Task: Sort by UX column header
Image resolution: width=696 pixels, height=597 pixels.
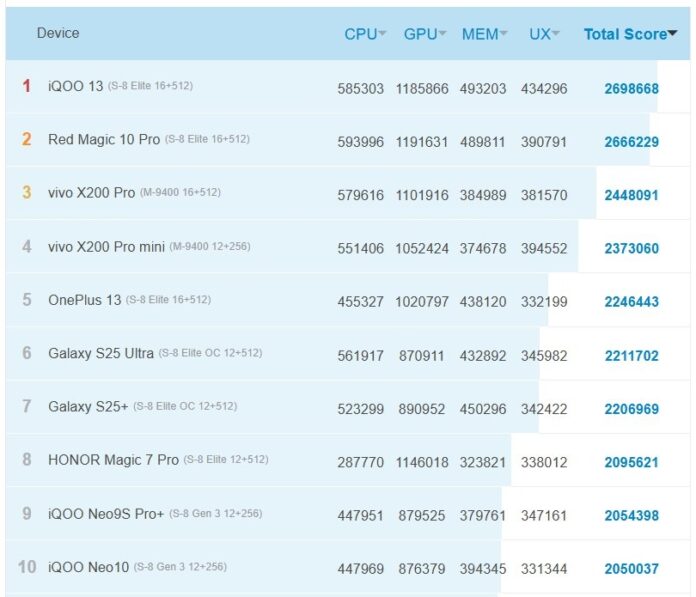Action: [x=544, y=34]
